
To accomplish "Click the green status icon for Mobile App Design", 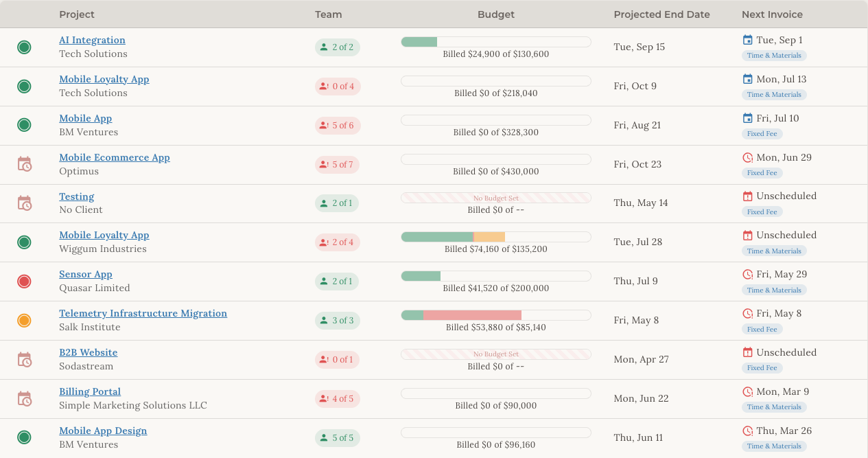I will point(24,437).
